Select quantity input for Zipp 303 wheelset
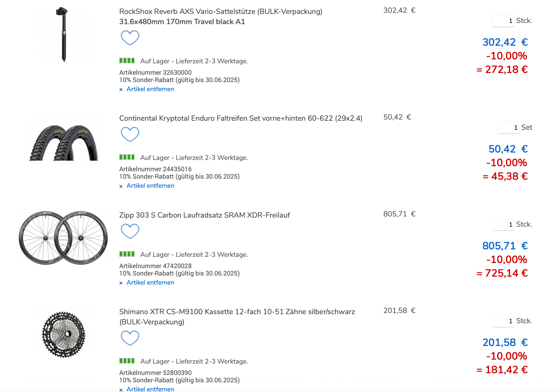 pos(503,224)
